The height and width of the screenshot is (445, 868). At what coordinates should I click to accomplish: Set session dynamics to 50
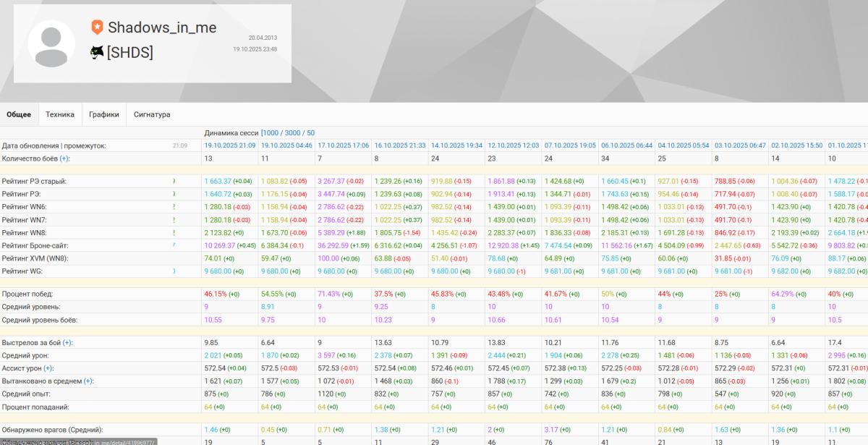tap(310, 133)
